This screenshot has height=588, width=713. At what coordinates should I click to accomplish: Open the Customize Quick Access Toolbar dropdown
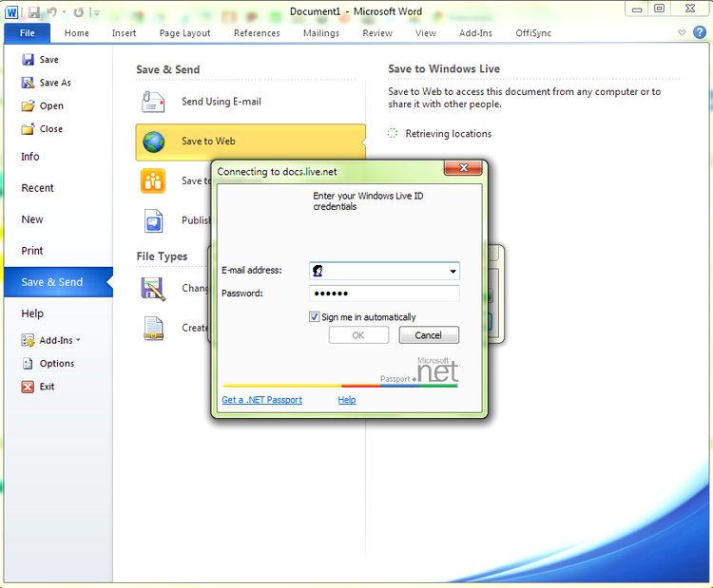click(x=97, y=12)
